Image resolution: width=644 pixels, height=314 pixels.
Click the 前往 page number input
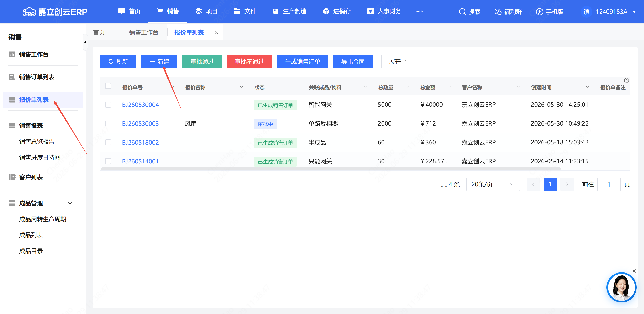tap(609, 184)
